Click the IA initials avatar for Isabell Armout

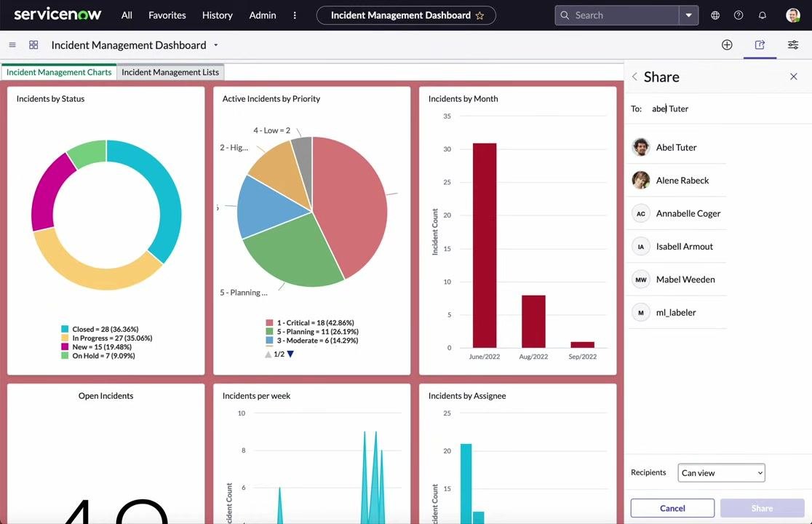click(640, 247)
